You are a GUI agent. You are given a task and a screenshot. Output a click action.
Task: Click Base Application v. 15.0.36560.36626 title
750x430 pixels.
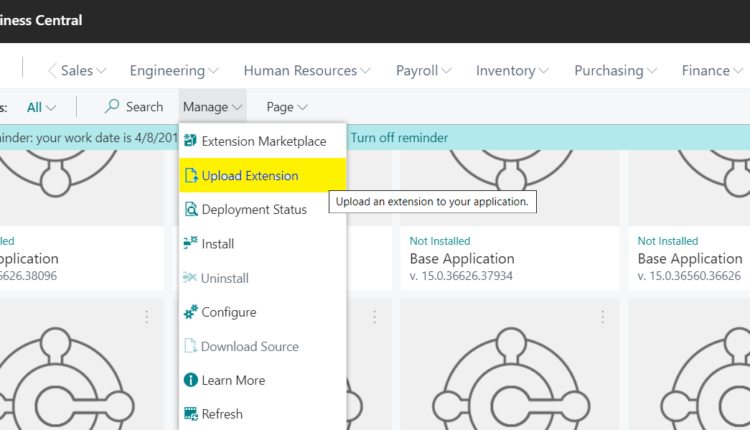click(x=690, y=259)
